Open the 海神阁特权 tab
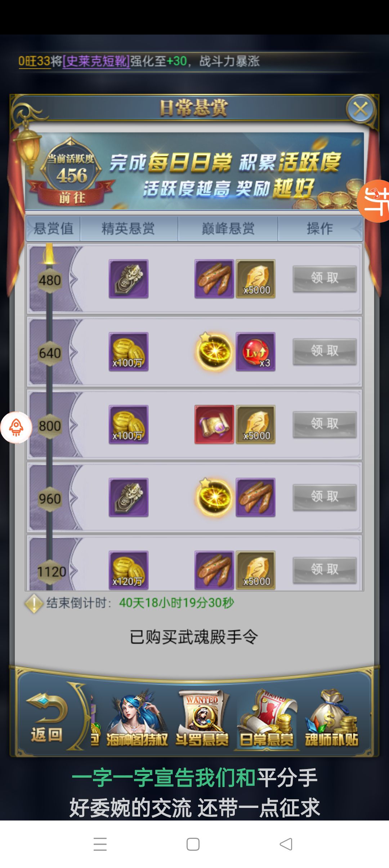 tap(137, 718)
